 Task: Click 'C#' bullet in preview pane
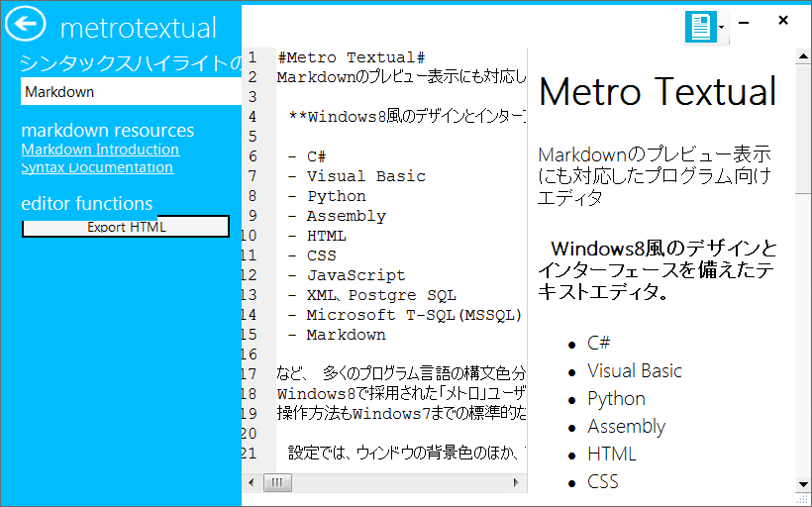click(599, 343)
